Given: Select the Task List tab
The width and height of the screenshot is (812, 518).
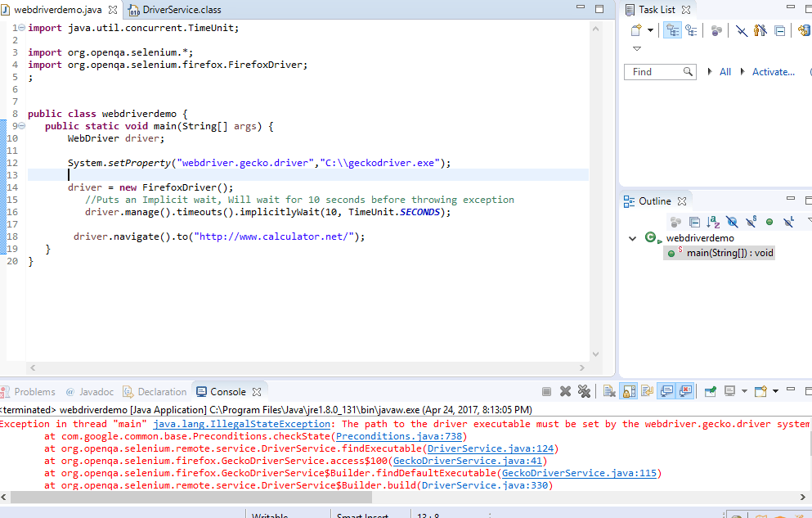Looking at the screenshot, I should click(656, 9).
